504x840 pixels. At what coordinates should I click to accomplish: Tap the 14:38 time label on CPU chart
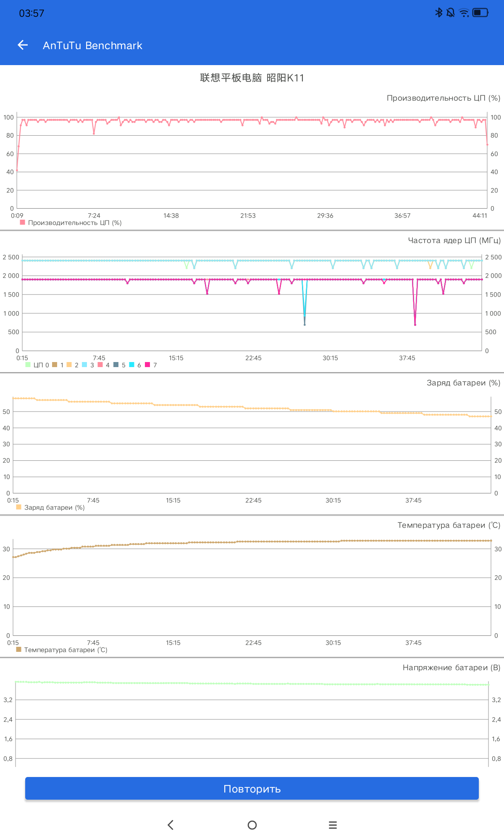[171, 215]
